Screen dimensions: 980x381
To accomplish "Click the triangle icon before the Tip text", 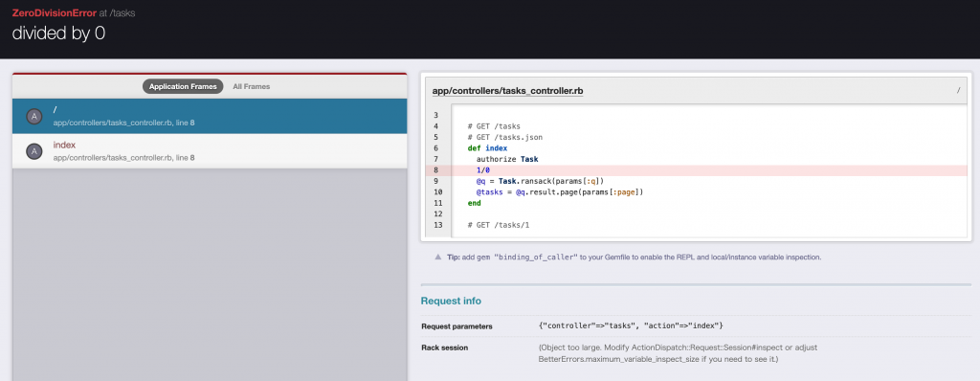I will pyautogui.click(x=438, y=257).
